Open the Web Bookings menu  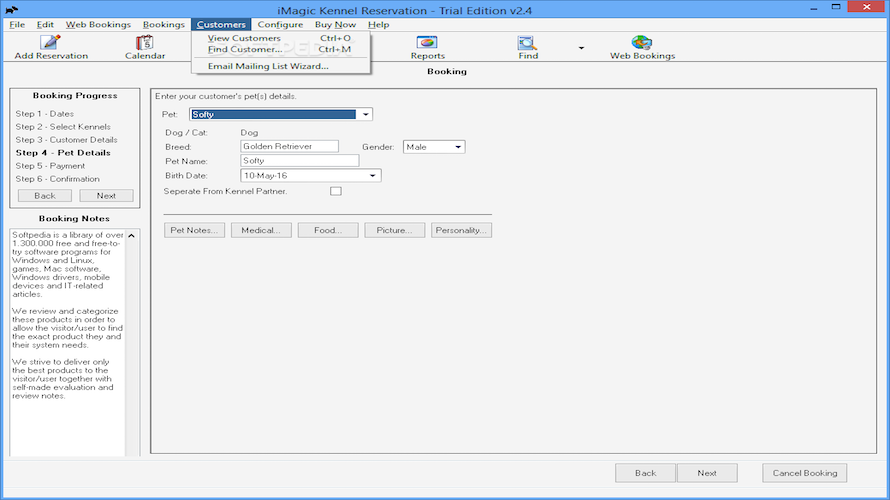(98, 24)
